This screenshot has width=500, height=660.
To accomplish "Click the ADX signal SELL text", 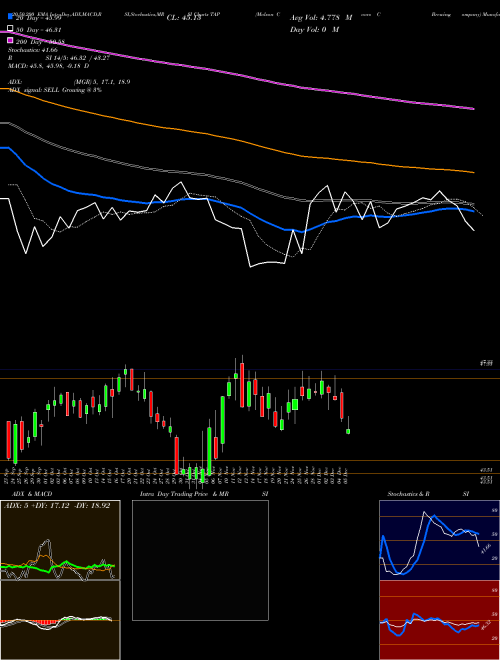I will pos(55,90).
